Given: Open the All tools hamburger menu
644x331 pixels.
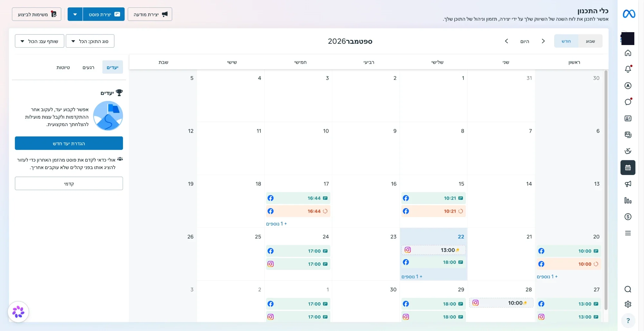Looking at the screenshot, I should [x=628, y=233].
